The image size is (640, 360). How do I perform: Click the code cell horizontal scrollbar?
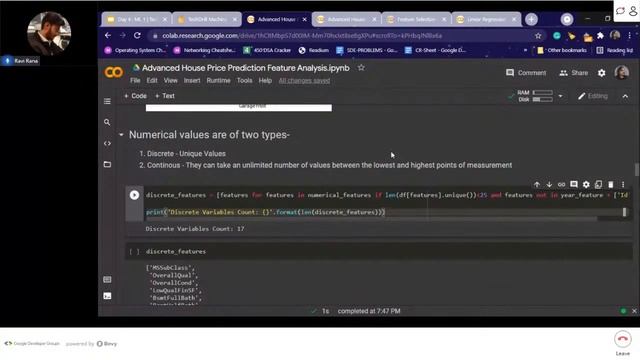(371, 219)
